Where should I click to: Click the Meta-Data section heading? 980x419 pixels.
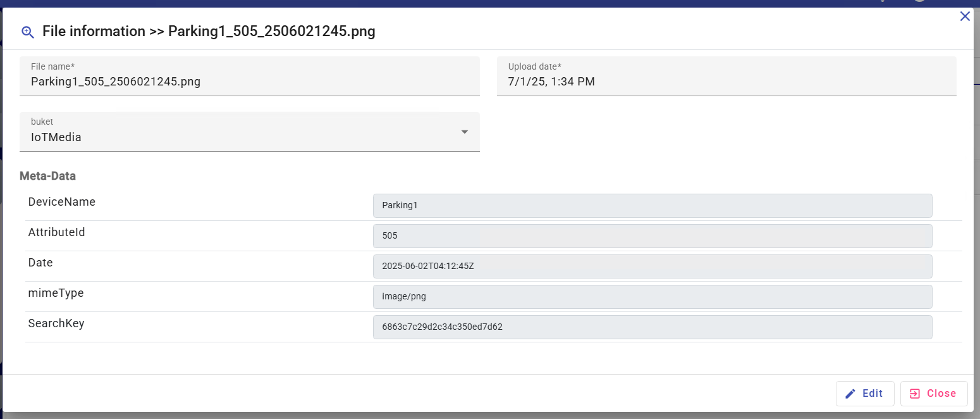(x=48, y=176)
